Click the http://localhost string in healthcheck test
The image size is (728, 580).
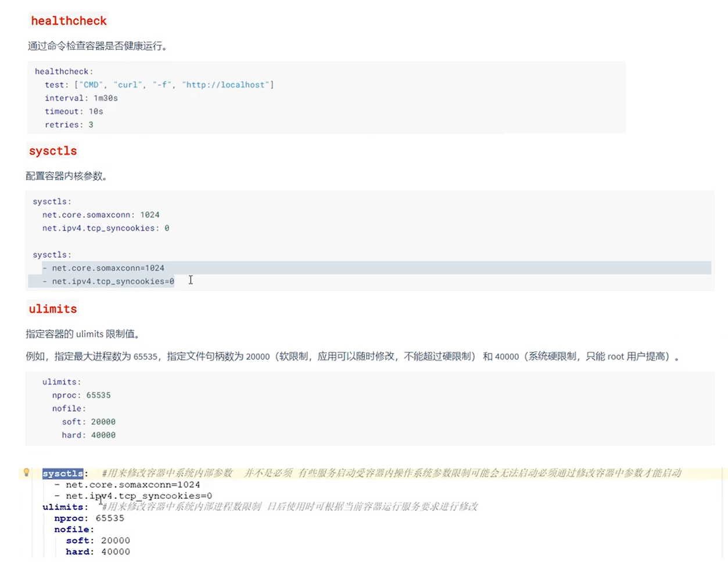point(227,85)
